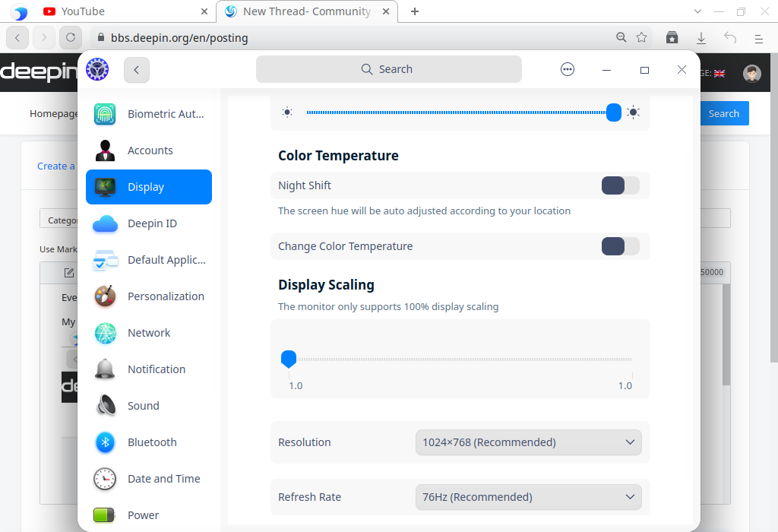
Task: Click the language flag selector
Action: (719, 74)
